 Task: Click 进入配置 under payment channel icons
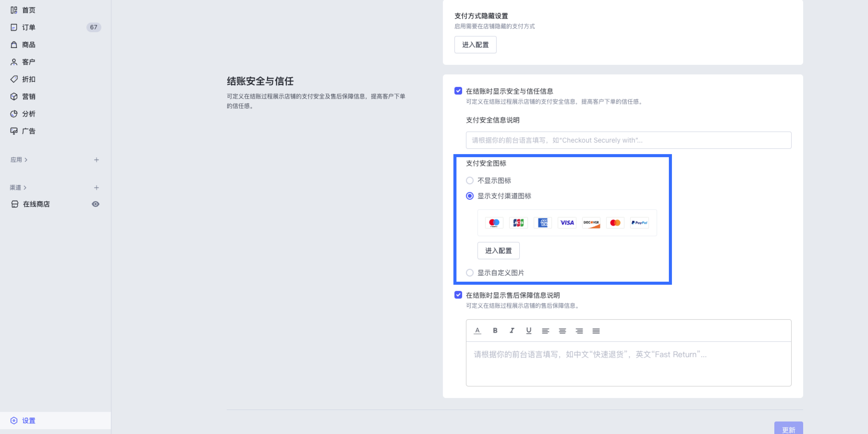[498, 251]
